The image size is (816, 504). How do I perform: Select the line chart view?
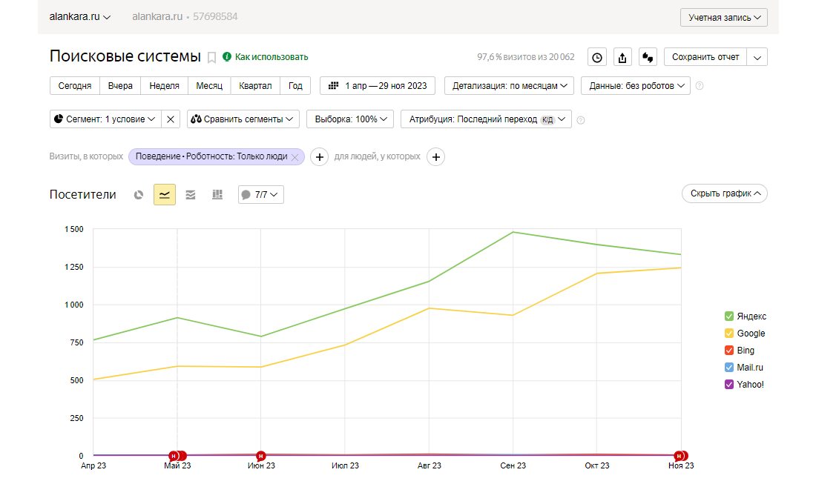pyautogui.click(x=165, y=194)
